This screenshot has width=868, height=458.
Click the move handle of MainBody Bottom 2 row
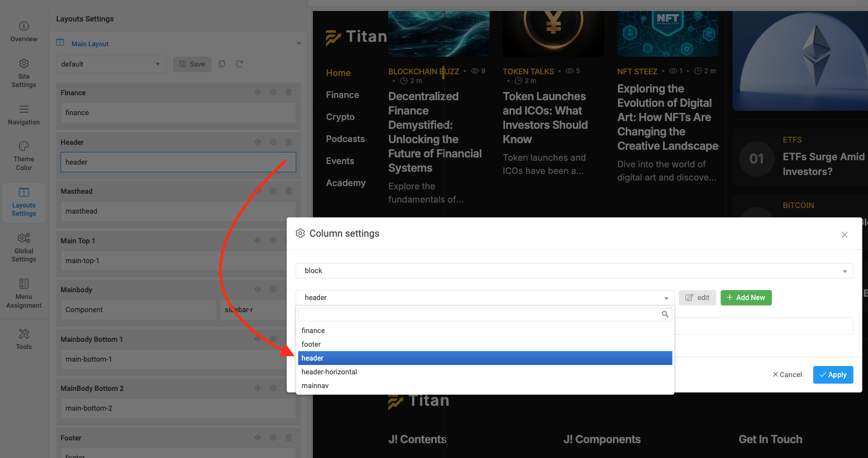pos(258,388)
